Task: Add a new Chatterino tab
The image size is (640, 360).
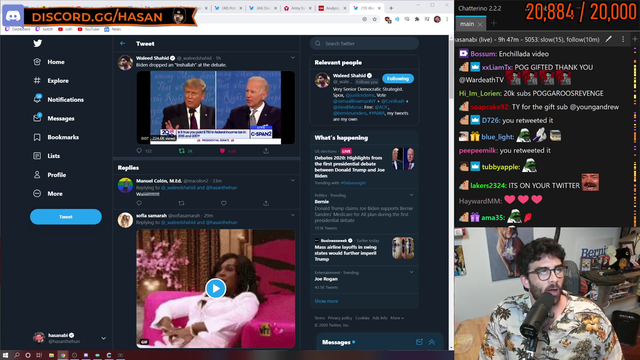Action: tap(493, 24)
